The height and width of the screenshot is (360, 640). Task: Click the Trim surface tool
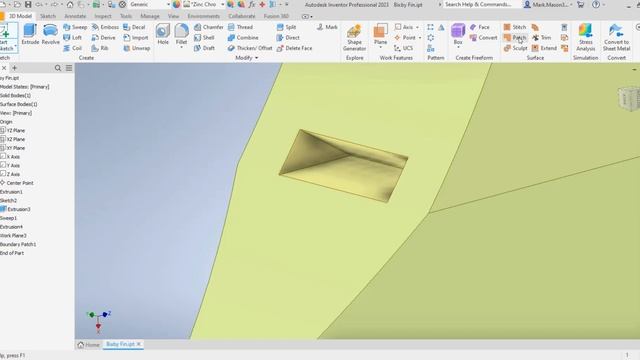click(542, 38)
